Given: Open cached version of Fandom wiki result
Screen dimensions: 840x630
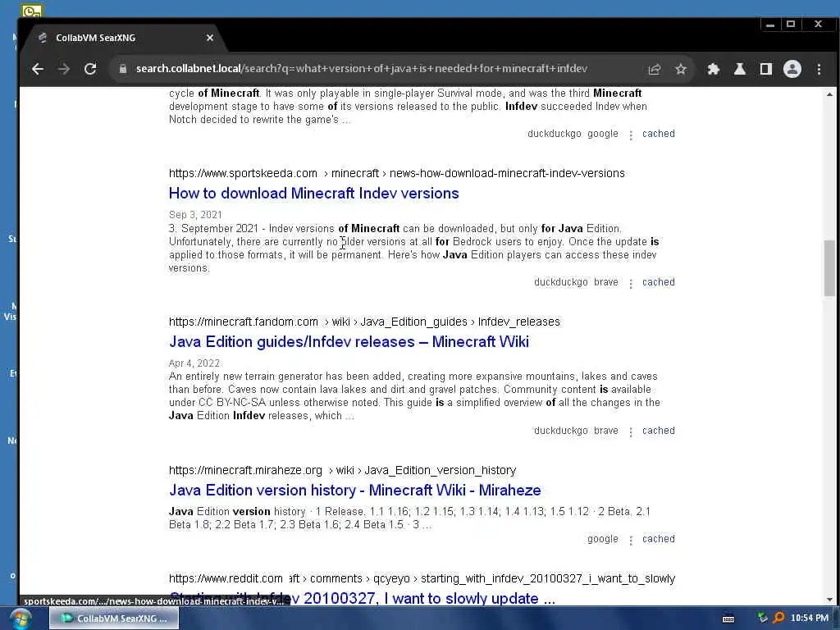Looking at the screenshot, I should coord(659,430).
